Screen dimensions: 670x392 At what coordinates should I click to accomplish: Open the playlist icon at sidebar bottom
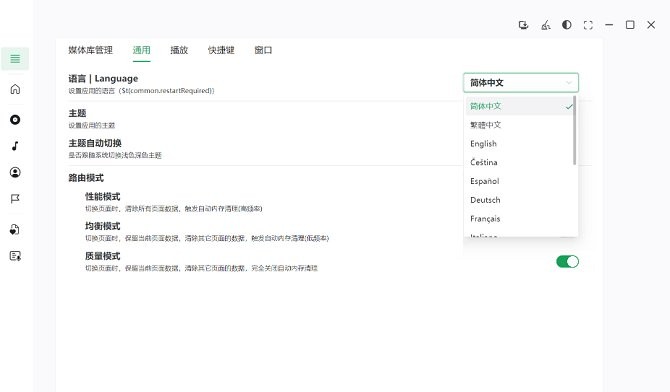[15, 256]
